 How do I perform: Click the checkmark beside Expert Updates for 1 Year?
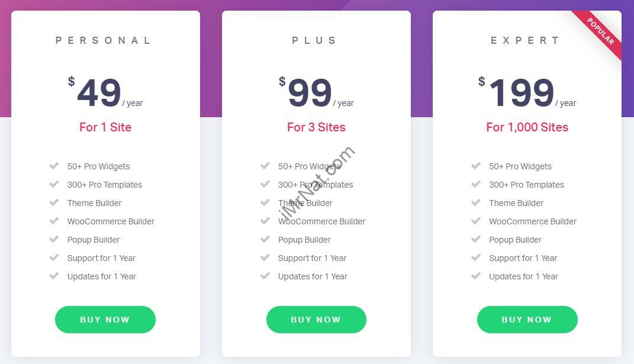click(x=477, y=276)
